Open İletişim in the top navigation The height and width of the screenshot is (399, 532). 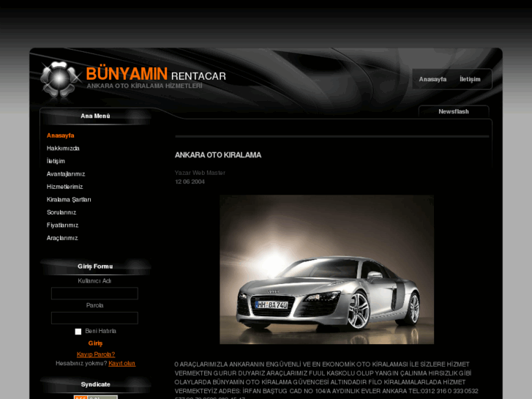point(470,79)
